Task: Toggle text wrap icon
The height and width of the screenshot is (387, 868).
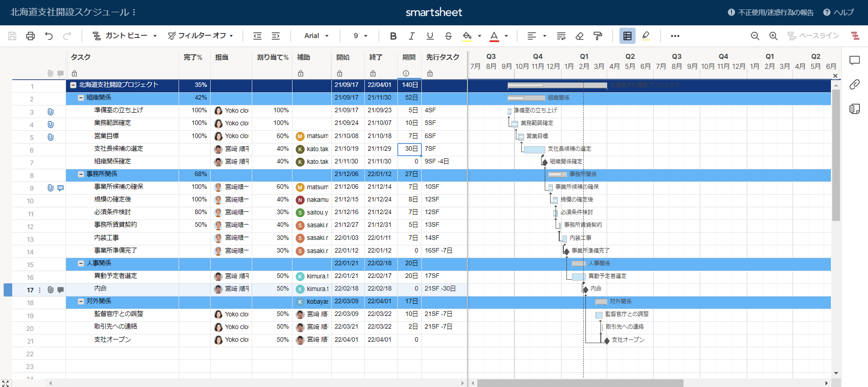Action: (x=561, y=36)
